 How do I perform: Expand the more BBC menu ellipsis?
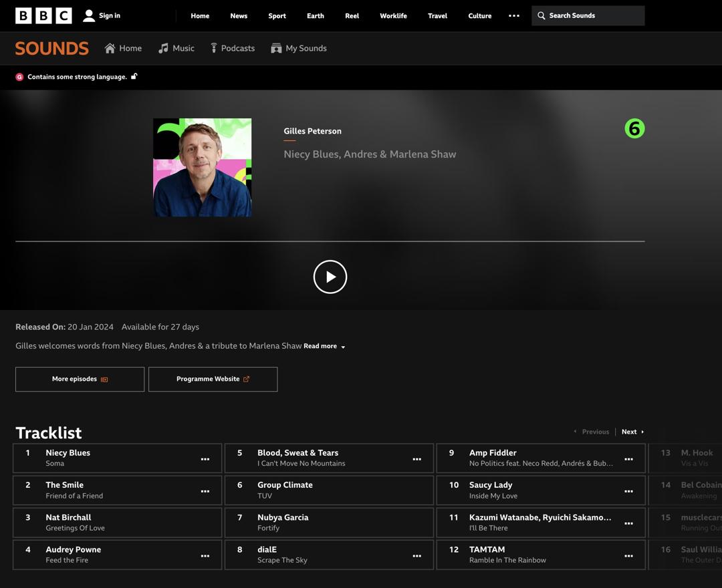point(514,15)
